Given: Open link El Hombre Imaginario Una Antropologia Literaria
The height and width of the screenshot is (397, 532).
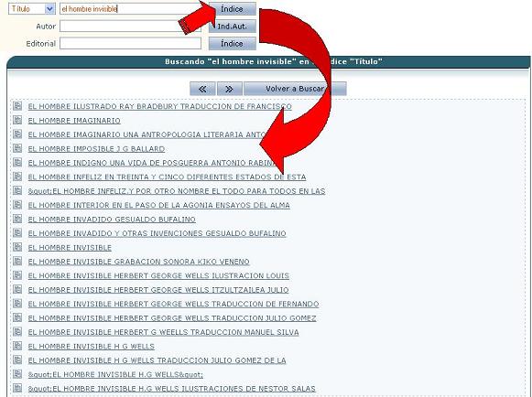Looking at the screenshot, I should pyautogui.click(x=147, y=134).
